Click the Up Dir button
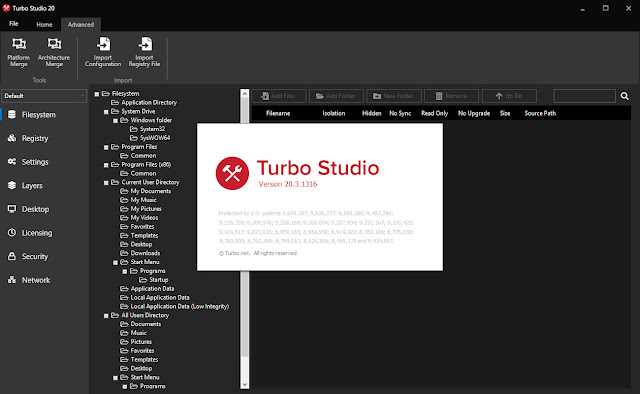This screenshot has width=640, height=394. coord(509,96)
